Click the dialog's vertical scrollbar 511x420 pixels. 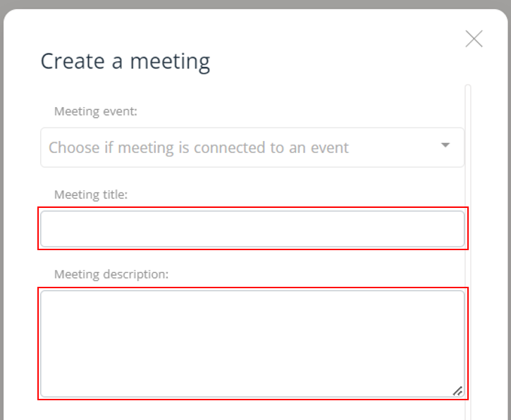coord(468,247)
